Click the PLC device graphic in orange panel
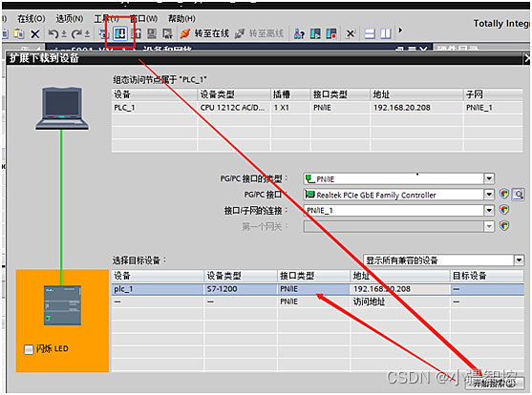This screenshot has width=532, height=395. (x=62, y=305)
